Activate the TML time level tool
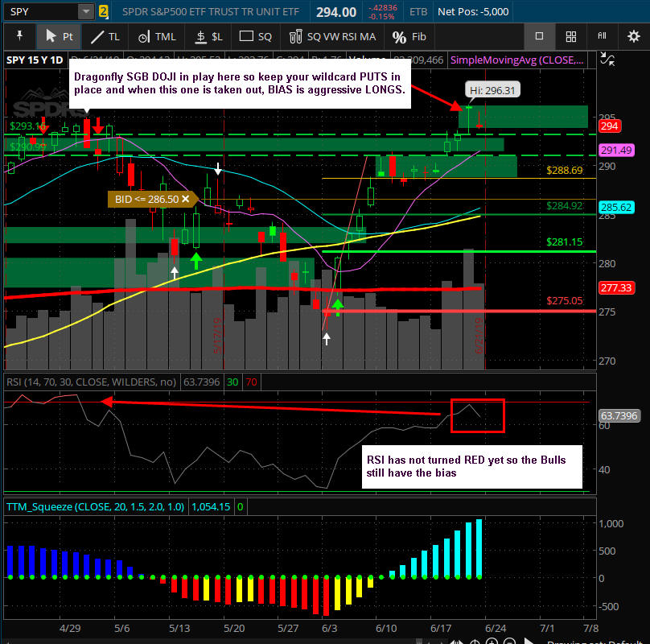Image resolution: width=650 pixels, height=644 pixels. [156, 37]
